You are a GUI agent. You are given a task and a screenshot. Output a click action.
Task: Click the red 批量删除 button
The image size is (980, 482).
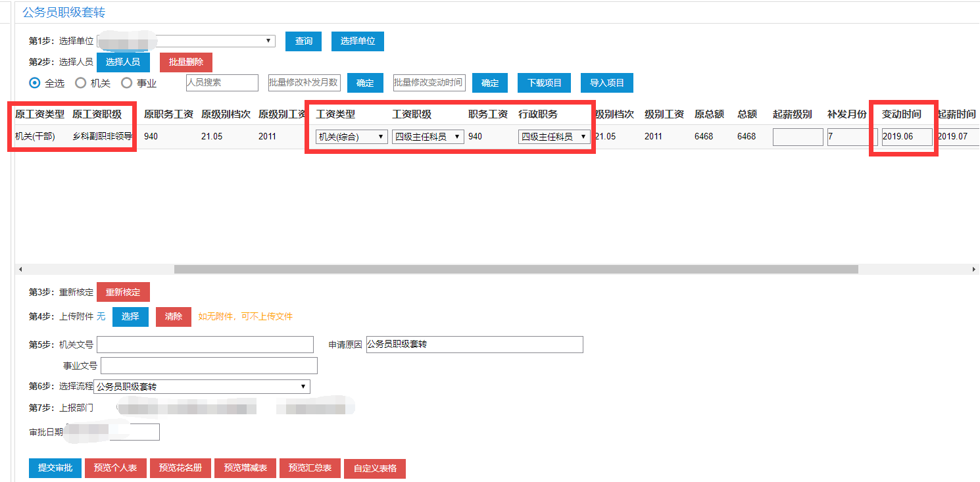coord(186,62)
